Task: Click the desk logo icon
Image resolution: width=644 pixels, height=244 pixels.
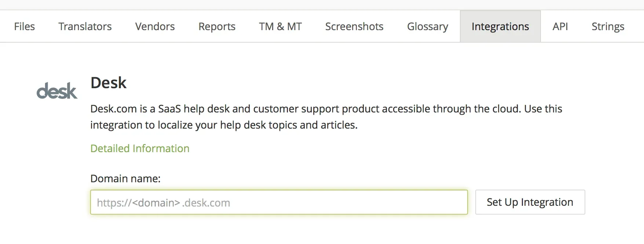Action: pos(57,91)
